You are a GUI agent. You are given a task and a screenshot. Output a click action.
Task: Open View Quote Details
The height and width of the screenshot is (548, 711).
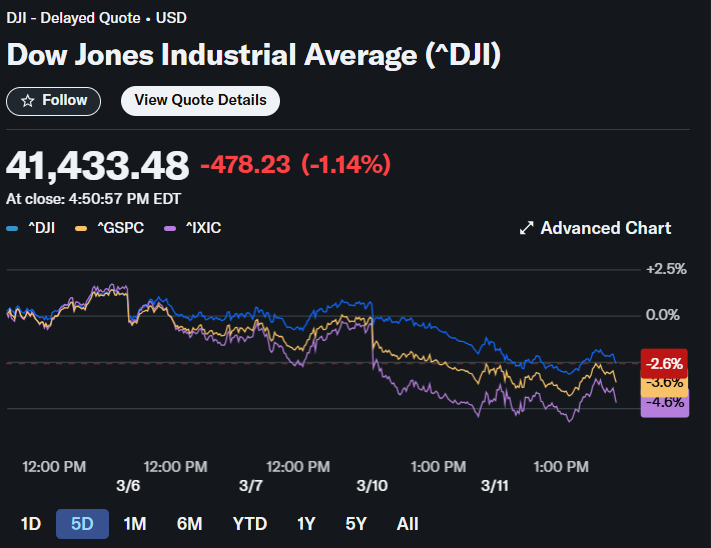[x=200, y=100]
